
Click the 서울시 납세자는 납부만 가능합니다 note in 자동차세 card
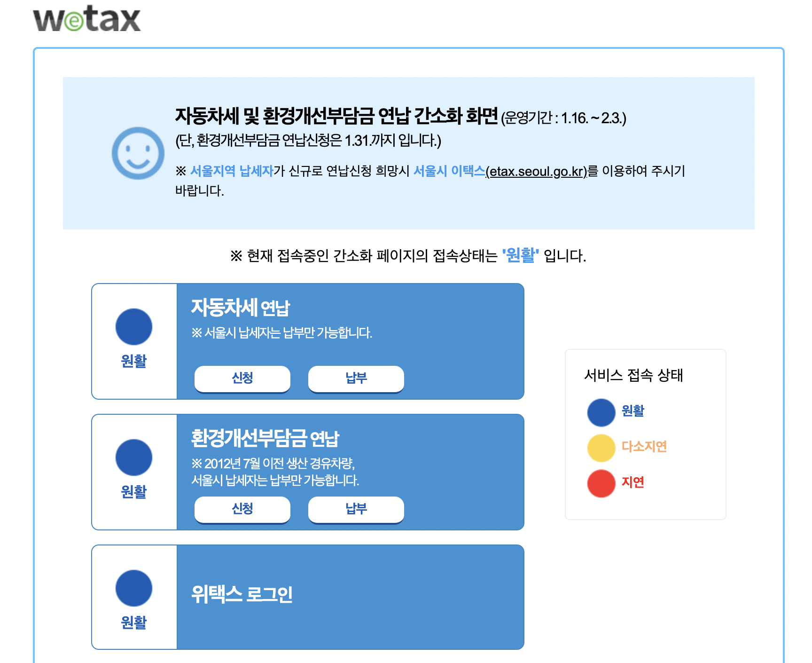[281, 333]
